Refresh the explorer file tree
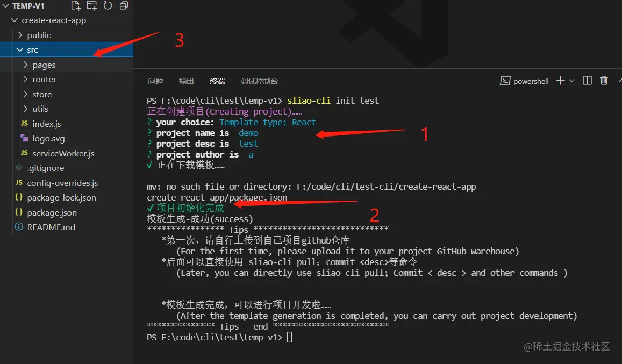Viewport: 622px width, 364px height. [x=108, y=5]
